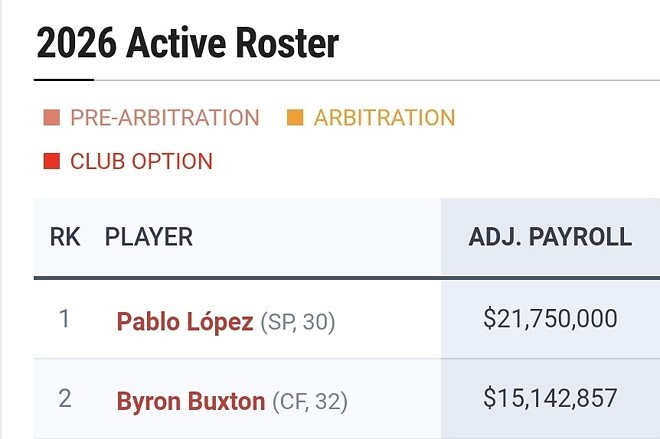Click the red Club Option legend swatch
This screenshot has height=439, width=660.
click(51, 161)
